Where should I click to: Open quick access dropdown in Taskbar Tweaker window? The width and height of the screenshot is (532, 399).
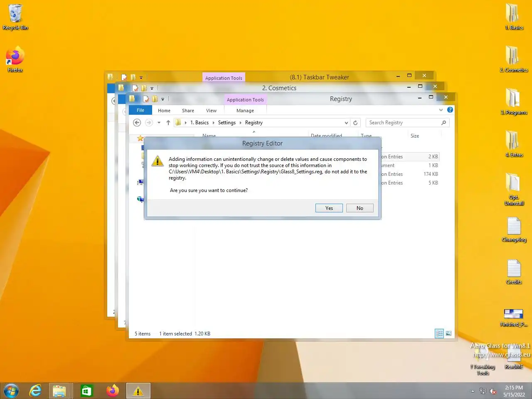coord(141,77)
